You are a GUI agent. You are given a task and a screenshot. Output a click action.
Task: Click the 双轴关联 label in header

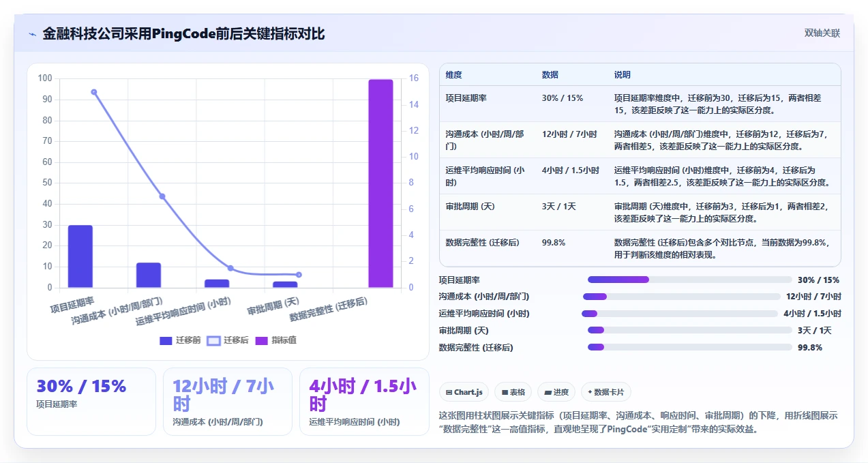[x=822, y=33]
